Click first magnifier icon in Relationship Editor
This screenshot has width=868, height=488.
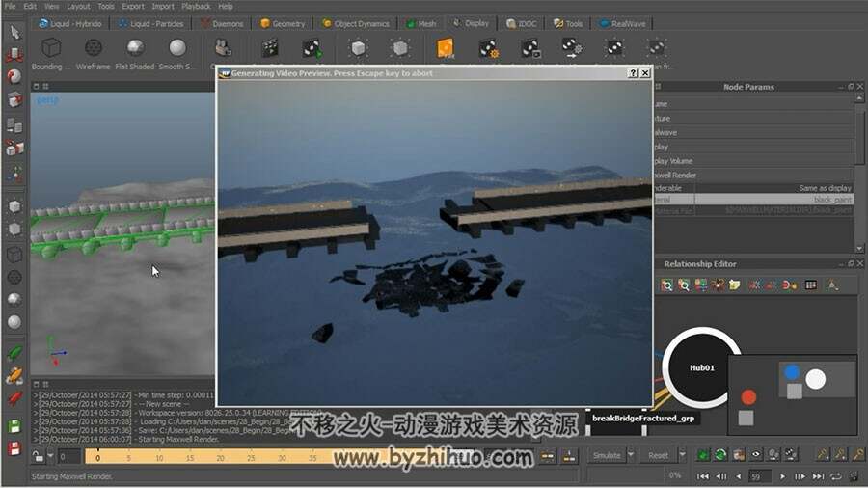pos(667,285)
